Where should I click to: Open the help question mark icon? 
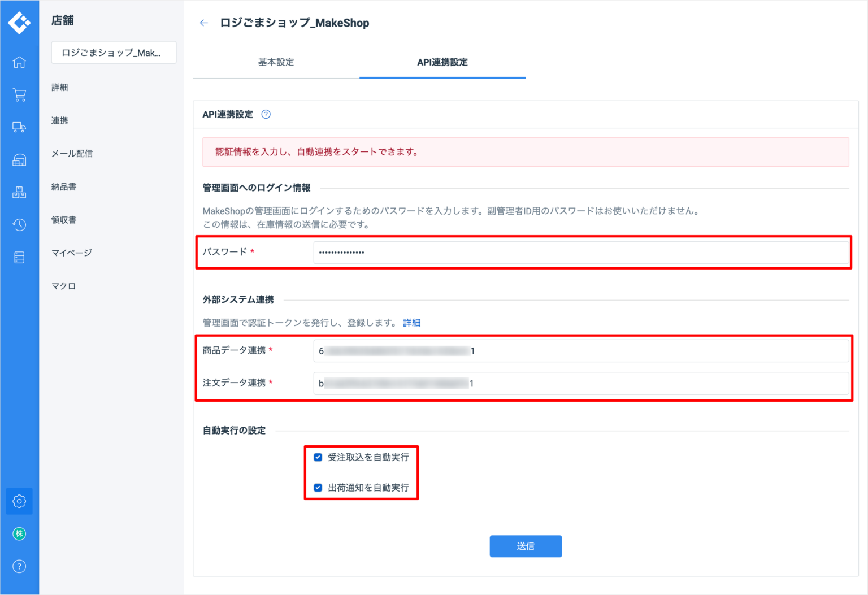pos(19,566)
